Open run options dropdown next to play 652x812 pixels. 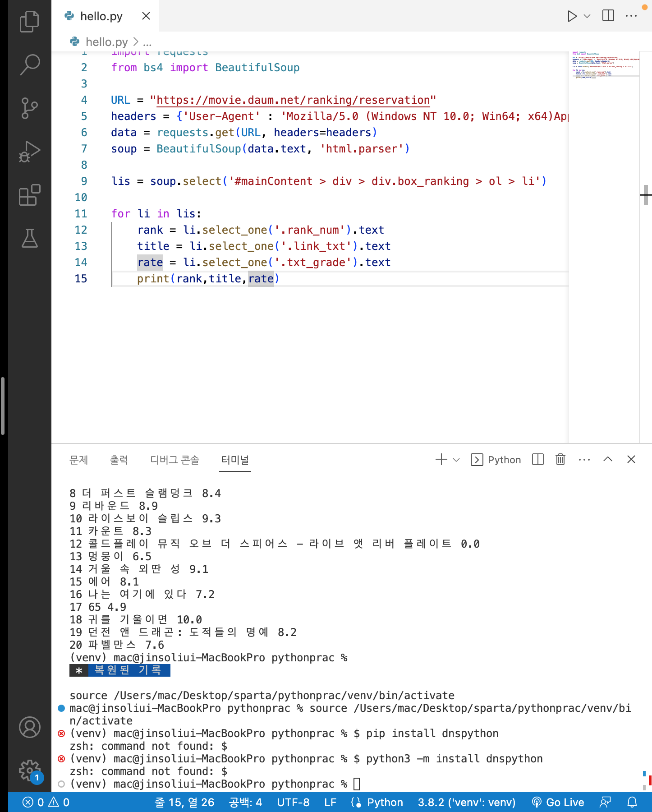click(x=587, y=16)
